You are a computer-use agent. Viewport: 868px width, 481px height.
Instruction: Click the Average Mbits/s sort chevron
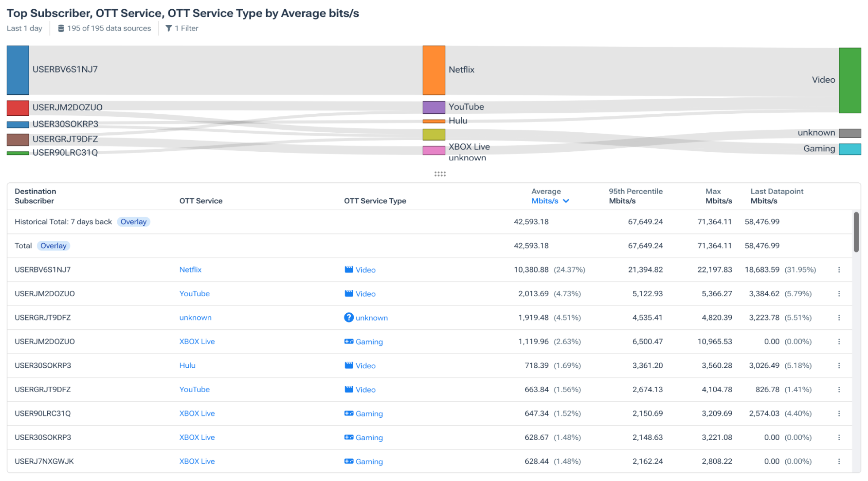click(566, 201)
